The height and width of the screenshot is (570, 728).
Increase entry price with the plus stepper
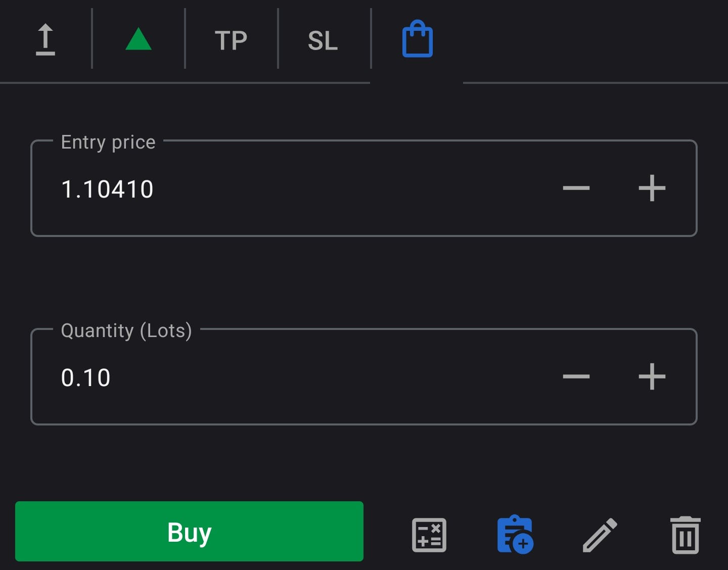click(x=652, y=188)
